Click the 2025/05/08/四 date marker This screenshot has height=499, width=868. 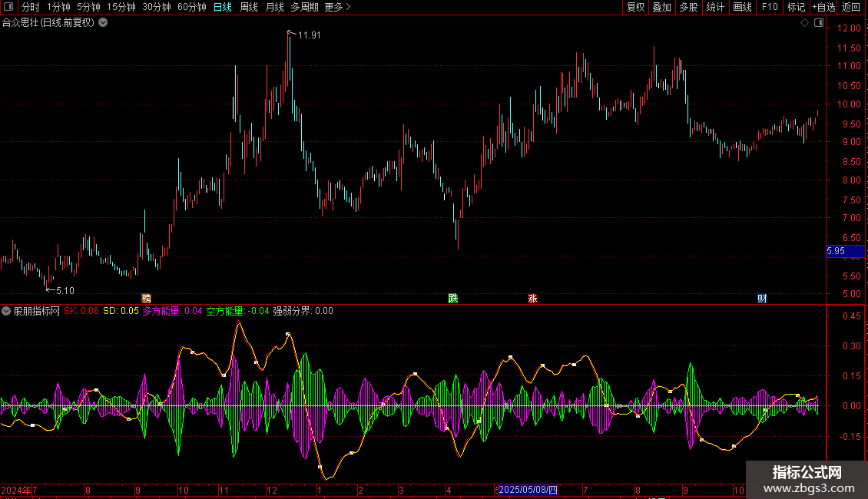point(528,490)
